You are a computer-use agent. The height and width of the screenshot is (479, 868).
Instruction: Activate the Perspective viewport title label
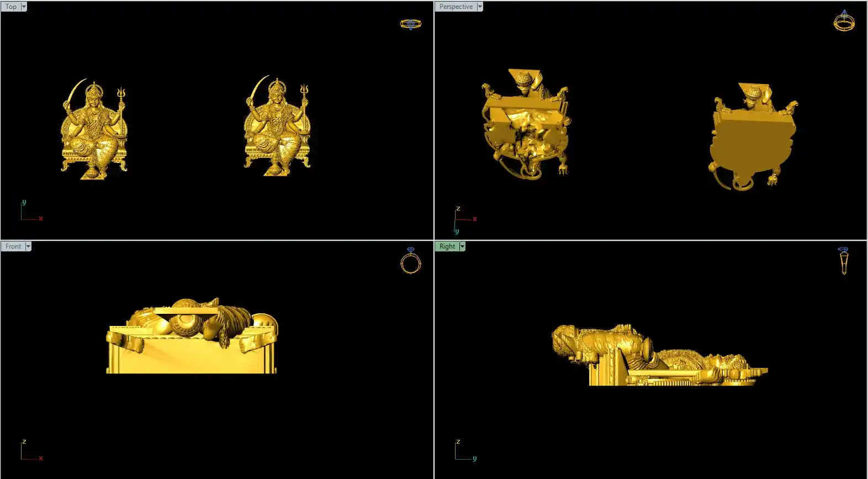(x=456, y=7)
